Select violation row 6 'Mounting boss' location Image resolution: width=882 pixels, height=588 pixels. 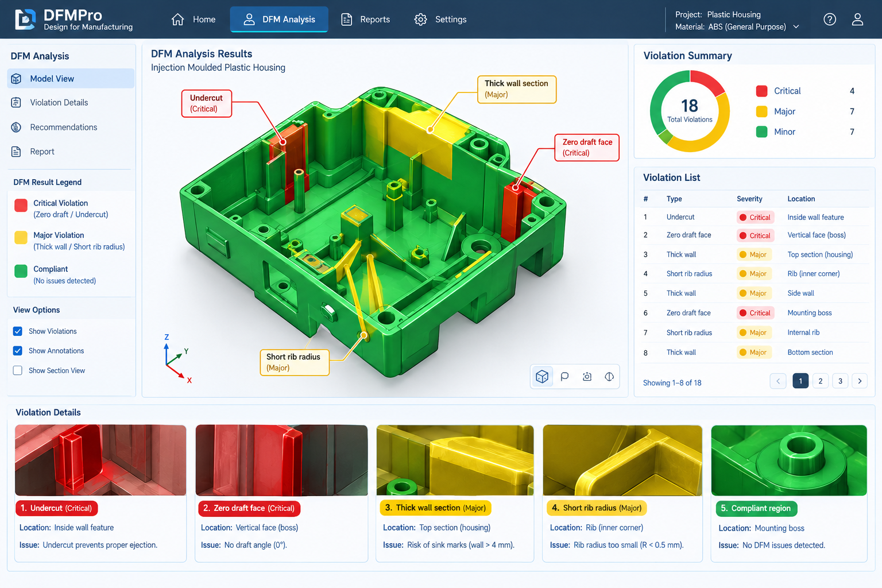click(x=810, y=313)
